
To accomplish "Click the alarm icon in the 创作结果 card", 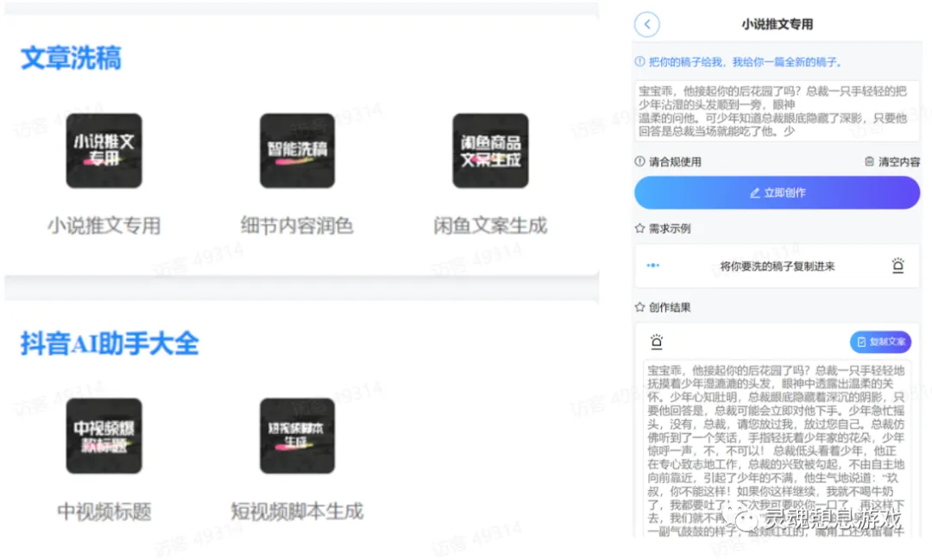I will (x=656, y=342).
